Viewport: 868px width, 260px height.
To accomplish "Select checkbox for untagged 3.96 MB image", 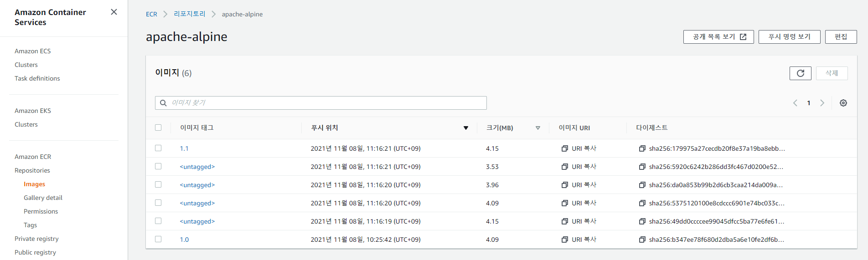I will coord(158,184).
